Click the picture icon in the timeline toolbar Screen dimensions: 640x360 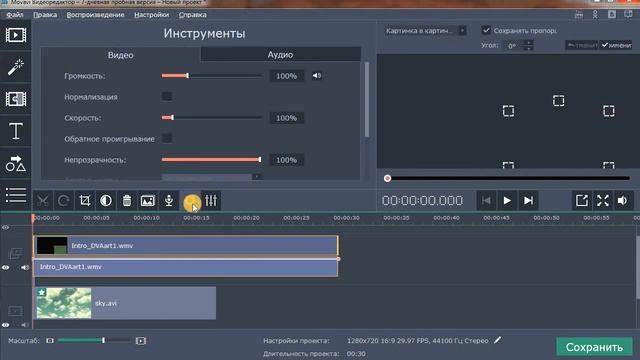tap(148, 200)
